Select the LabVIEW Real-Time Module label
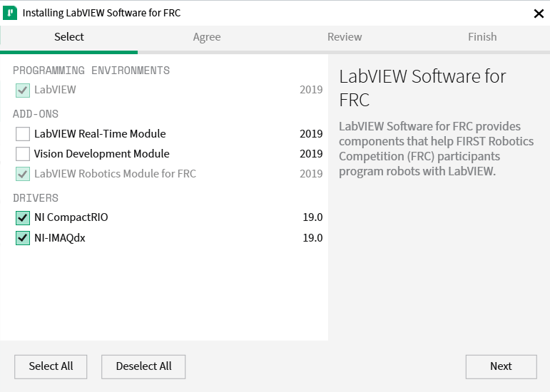This screenshot has width=550, height=392. coord(100,134)
